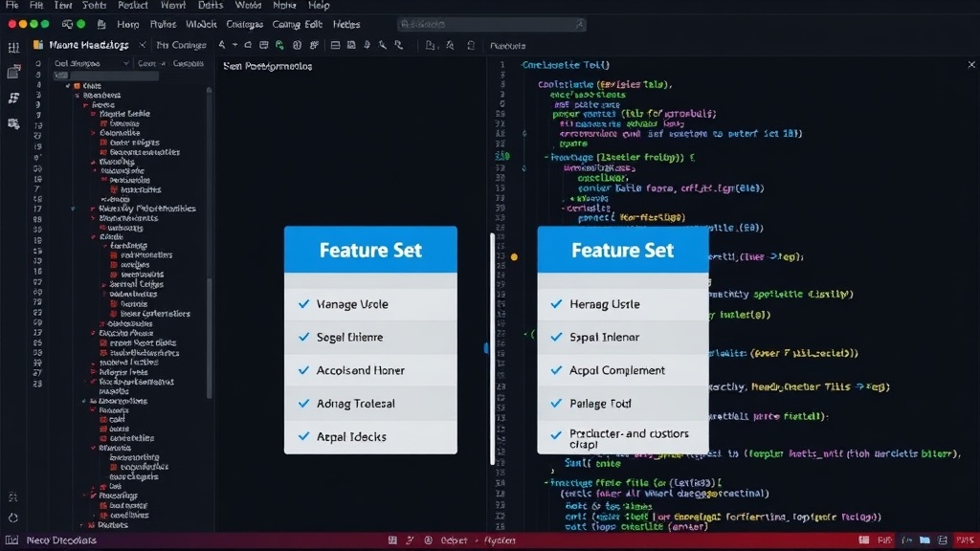
Task: Open the Help menu in the menu bar
Action: (319, 6)
